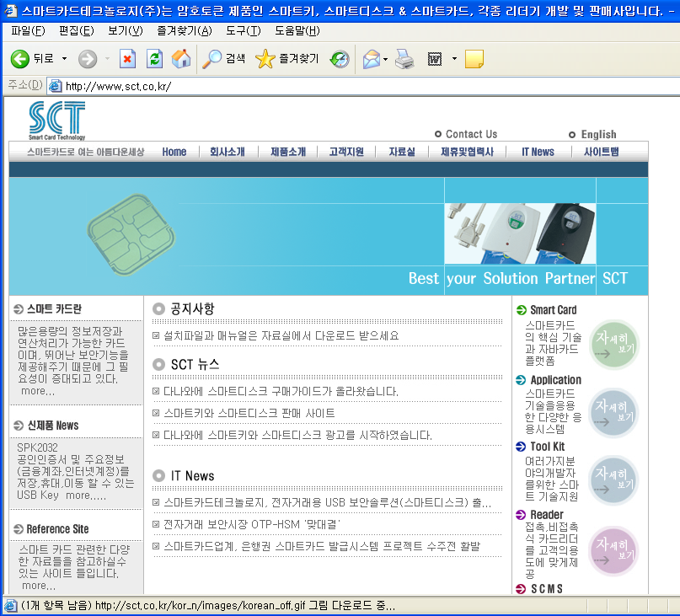Viewport: 680px width, 616px height.
Task: Click the SCT Smart Card Technology logo
Action: [56, 121]
